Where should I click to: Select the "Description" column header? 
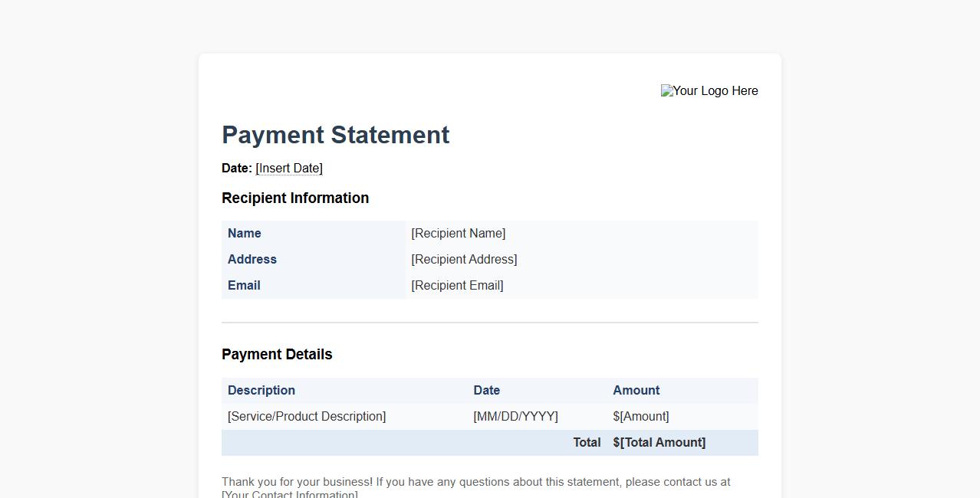point(261,390)
